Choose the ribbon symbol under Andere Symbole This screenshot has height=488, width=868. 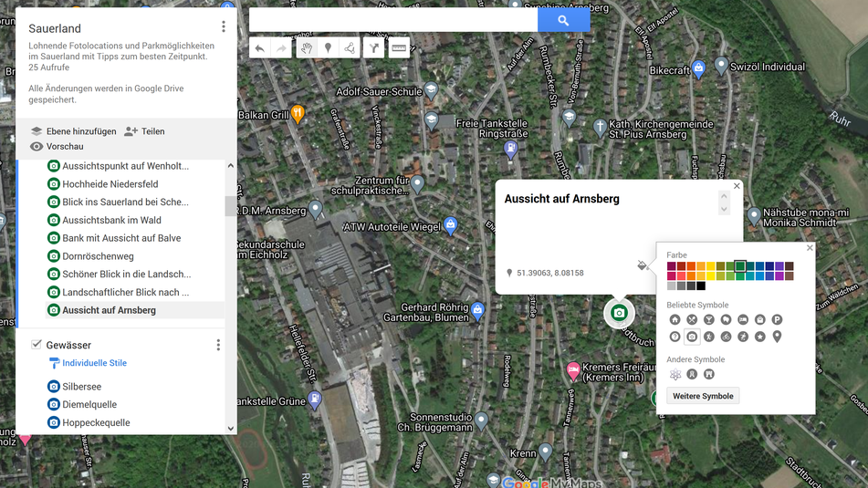coord(692,375)
